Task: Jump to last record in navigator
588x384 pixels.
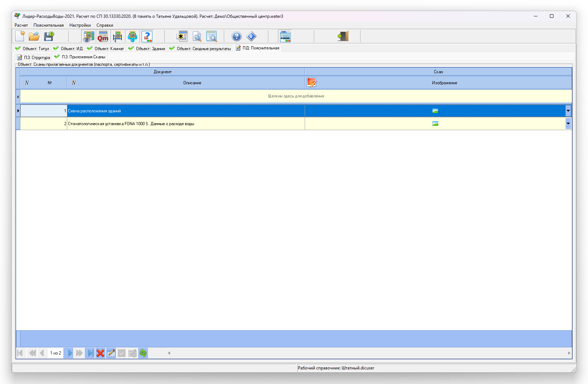Action: [x=90, y=353]
